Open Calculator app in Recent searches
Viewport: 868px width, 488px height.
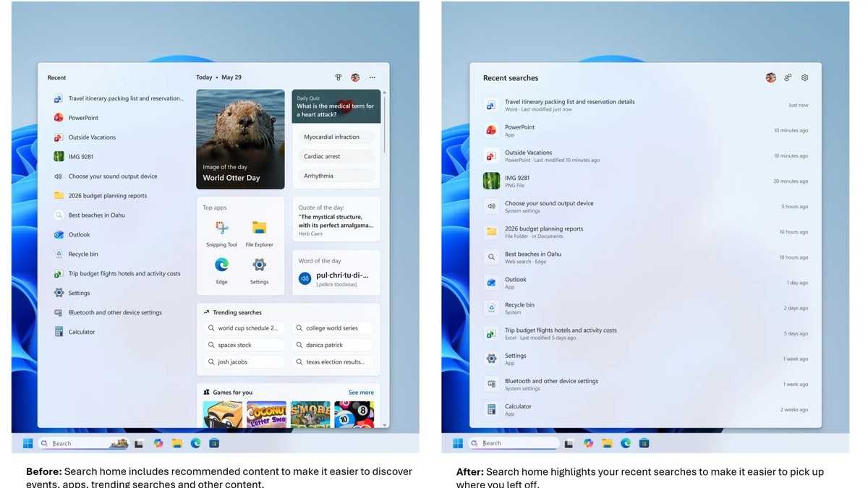(x=645, y=410)
